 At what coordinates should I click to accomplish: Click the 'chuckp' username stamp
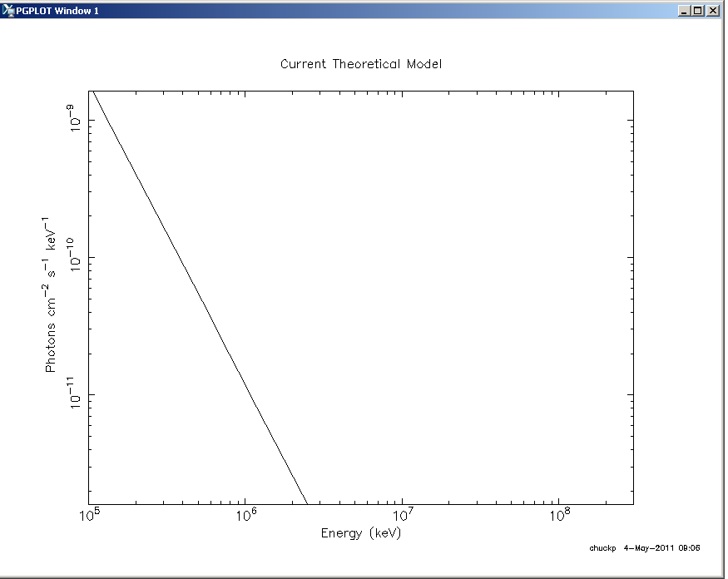pyautogui.click(x=602, y=548)
